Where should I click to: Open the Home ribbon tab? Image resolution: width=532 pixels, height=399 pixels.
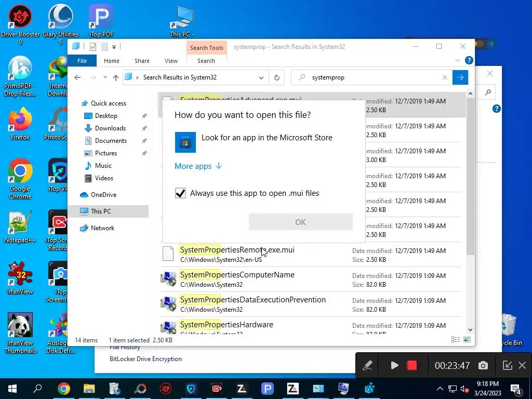(x=112, y=61)
